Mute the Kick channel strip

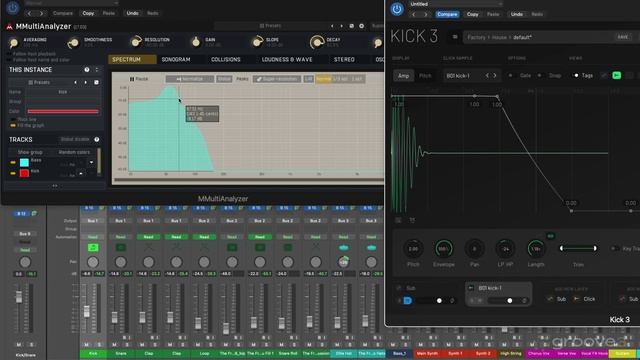[x=87, y=345]
